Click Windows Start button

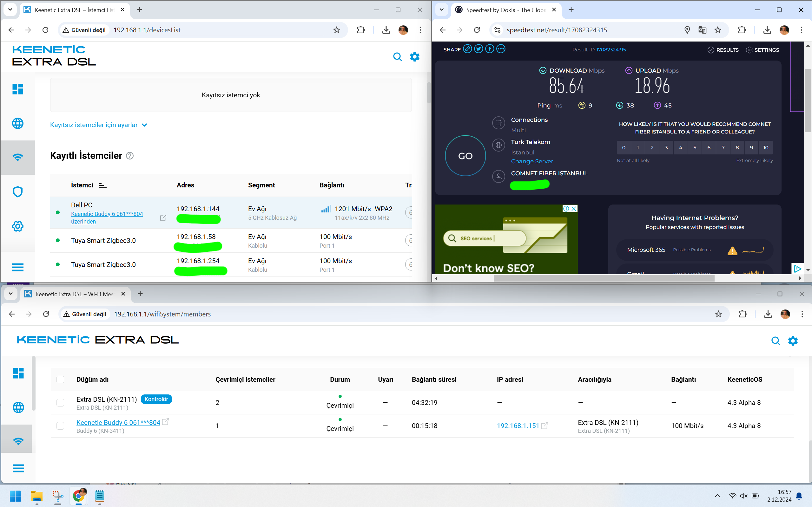[x=16, y=496]
